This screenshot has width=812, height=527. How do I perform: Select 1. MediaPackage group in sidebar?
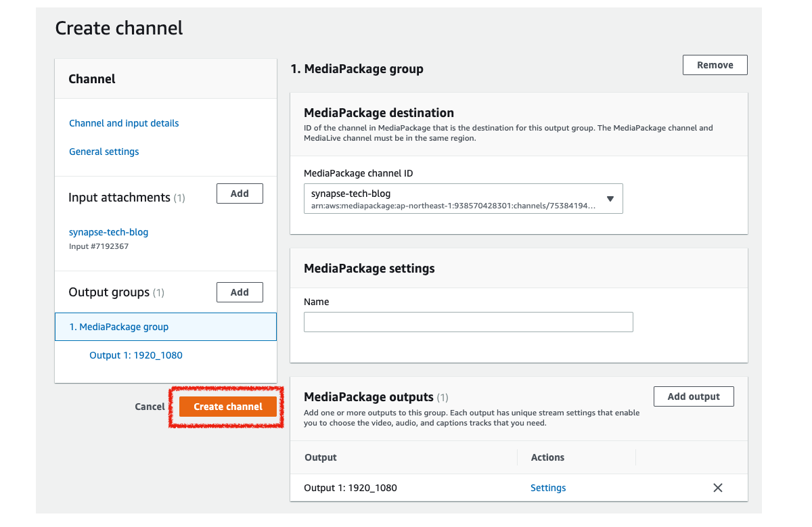click(x=119, y=327)
